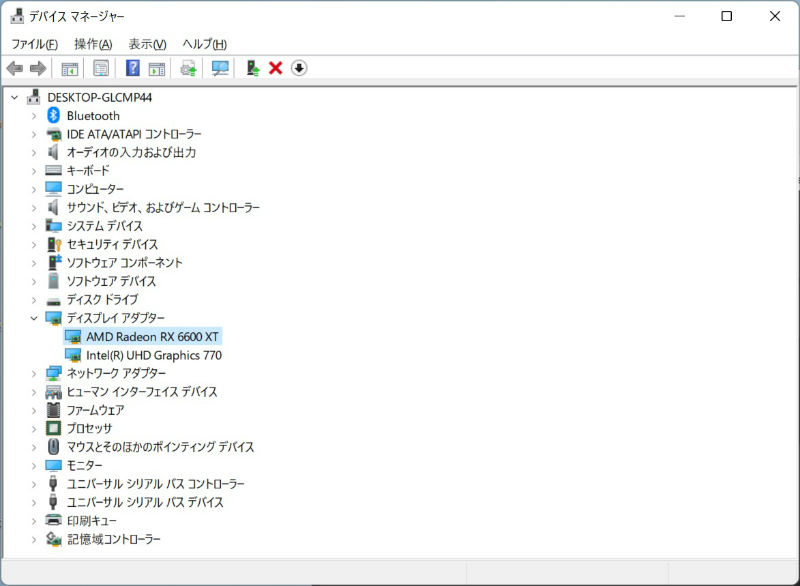Select the プロセッサ label
Screen dimensions: 800x586
[89, 428]
